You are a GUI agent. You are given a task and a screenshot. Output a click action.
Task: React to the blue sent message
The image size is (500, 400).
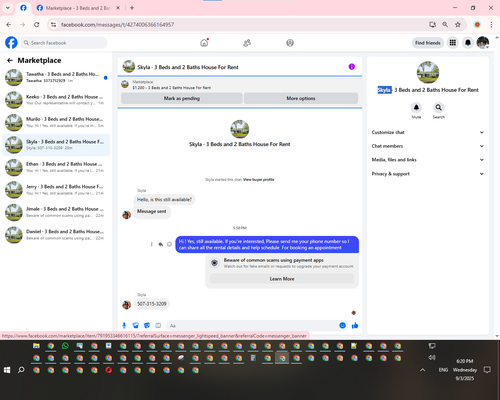point(169,244)
